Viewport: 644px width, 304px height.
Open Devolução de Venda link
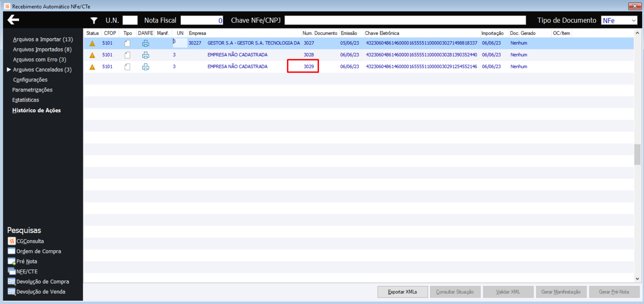pyautogui.click(x=41, y=292)
